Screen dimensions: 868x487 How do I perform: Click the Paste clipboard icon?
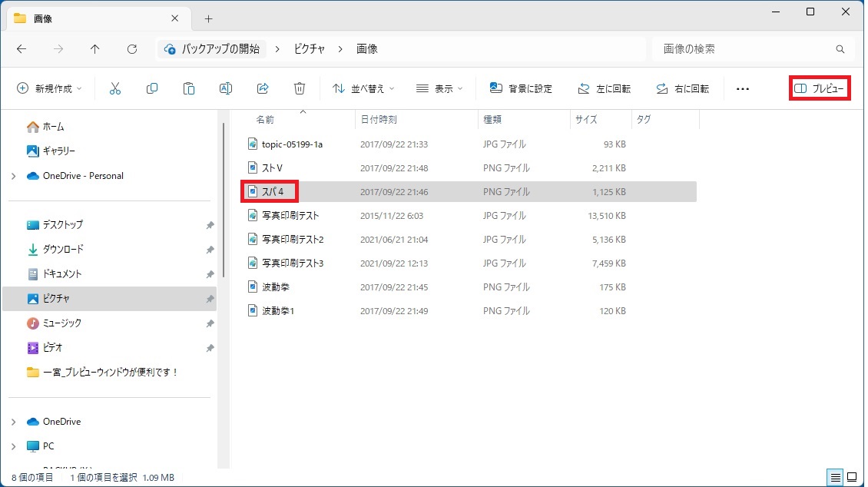[x=189, y=88]
